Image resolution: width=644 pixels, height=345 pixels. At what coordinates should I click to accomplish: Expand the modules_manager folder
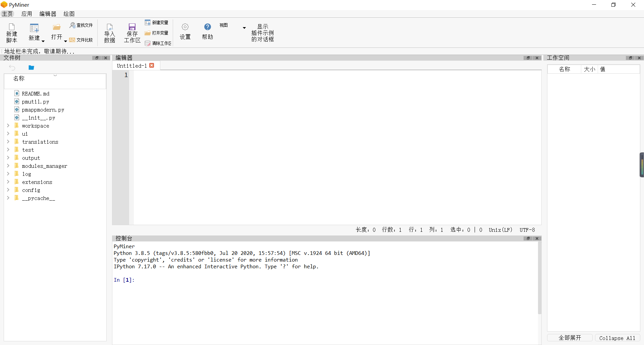[x=8, y=166]
